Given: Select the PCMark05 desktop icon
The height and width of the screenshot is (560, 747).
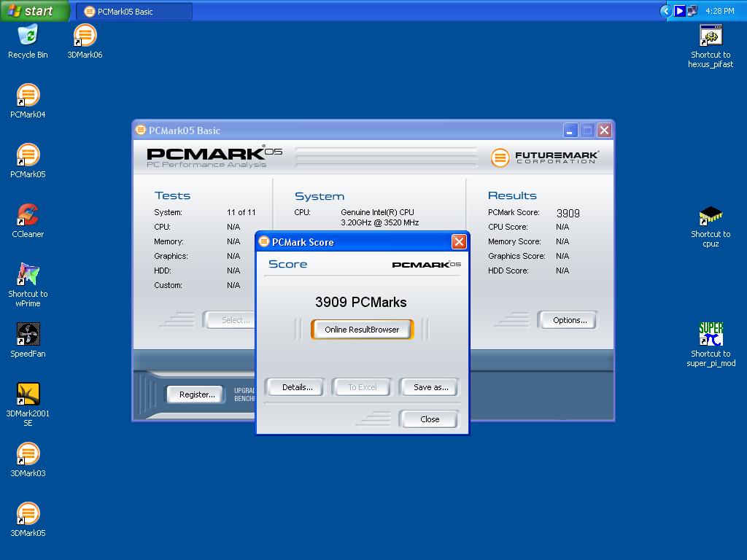Looking at the screenshot, I should pyautogui.click(x=28, y=155).
